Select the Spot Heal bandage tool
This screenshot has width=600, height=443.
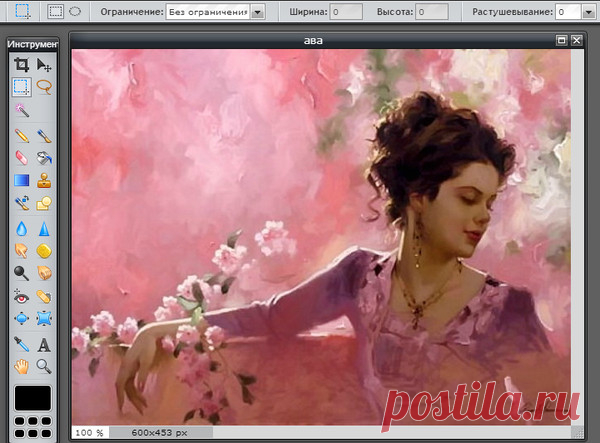coord(44,296)
